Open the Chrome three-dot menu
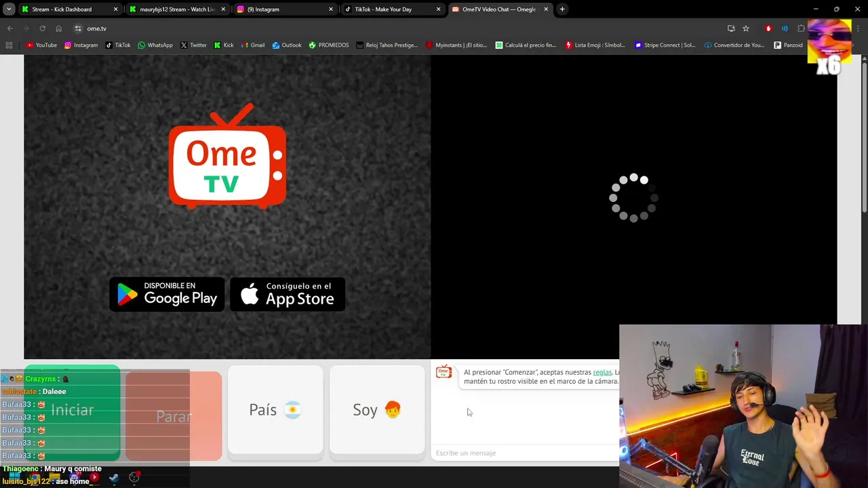This screenshot has width=868, height=488. pos(859,28)
